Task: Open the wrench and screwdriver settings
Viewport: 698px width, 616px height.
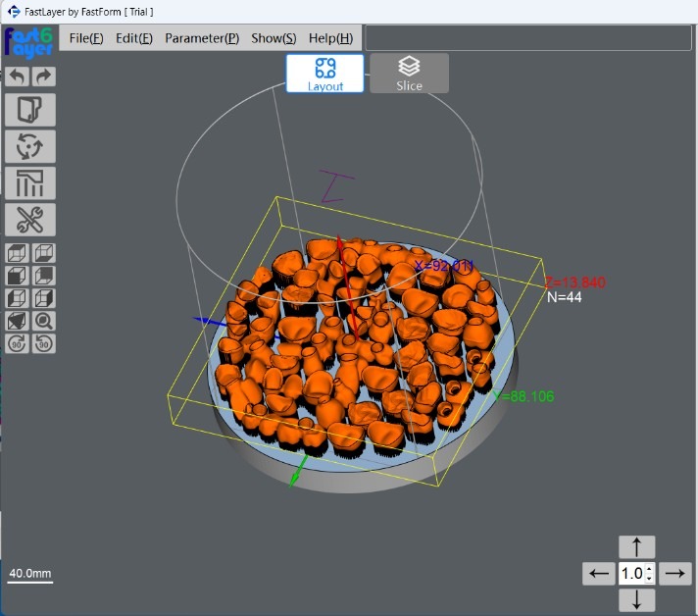Action: 30,219
